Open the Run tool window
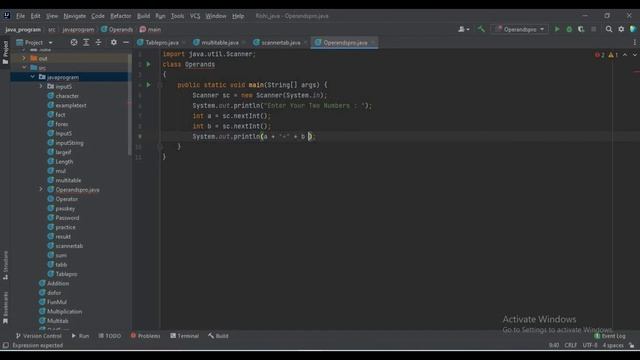Viewport: 640px width, 360px height. coord(80,336)
